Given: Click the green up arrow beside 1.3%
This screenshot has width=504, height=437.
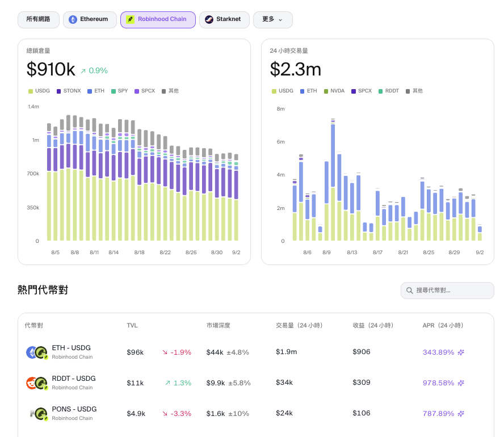Looking at the screenshot, I should (167, 383).
